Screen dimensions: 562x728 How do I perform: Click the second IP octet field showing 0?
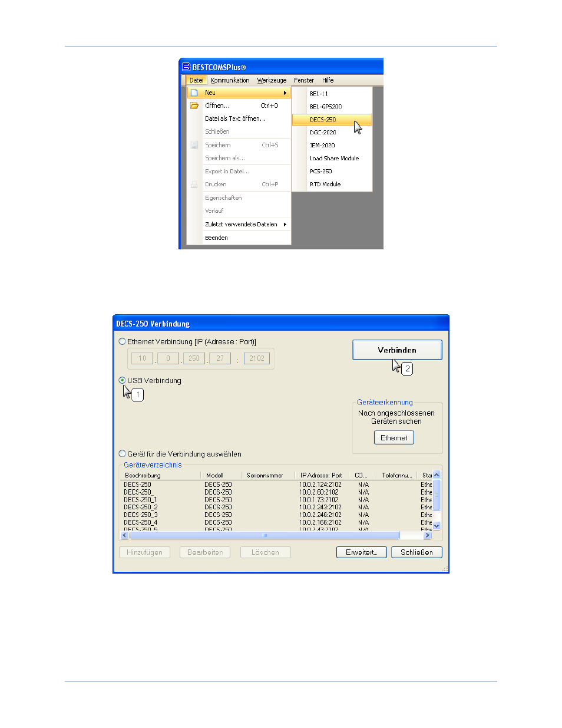click(168, 358)
